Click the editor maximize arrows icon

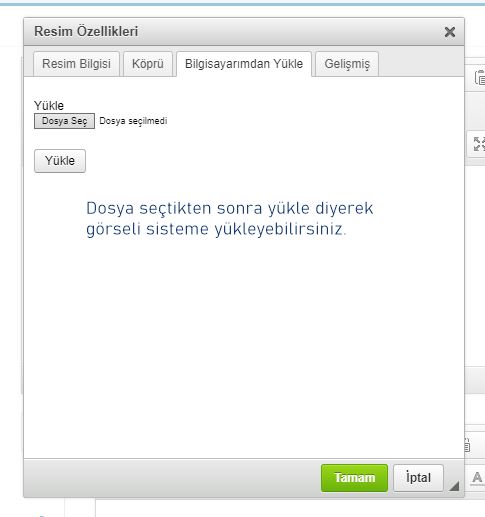479,144
